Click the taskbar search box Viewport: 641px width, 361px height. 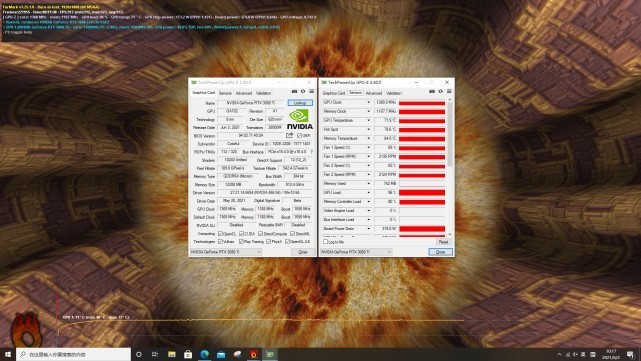point(74,354)
